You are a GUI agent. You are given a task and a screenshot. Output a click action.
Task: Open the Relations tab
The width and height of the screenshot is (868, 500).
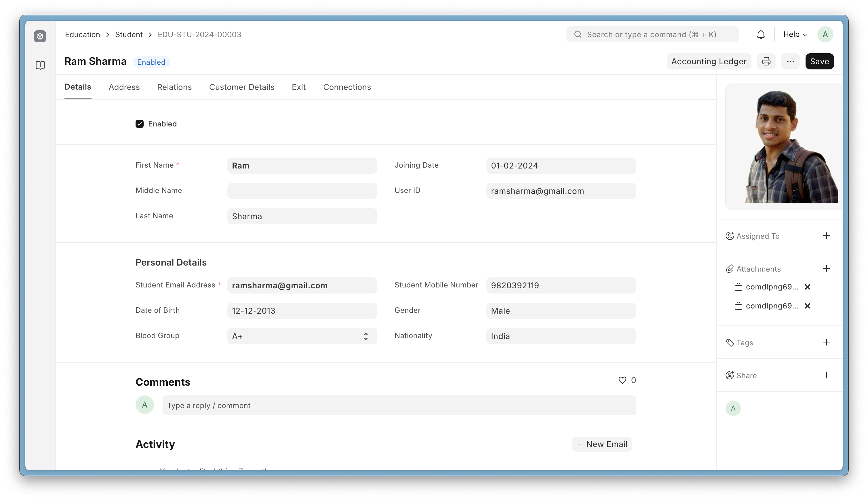(174, 87)
